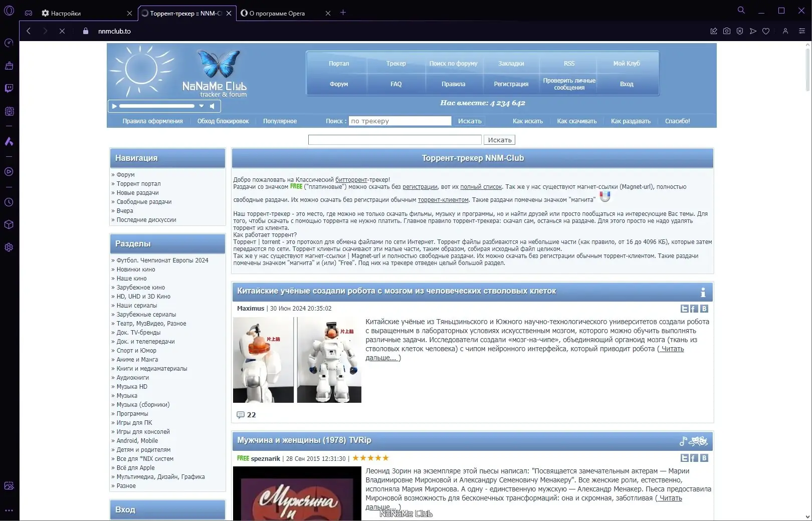Viewport: 812px width, 521px height.
Task: Stop loading the current page
Action: click(62, 31)
